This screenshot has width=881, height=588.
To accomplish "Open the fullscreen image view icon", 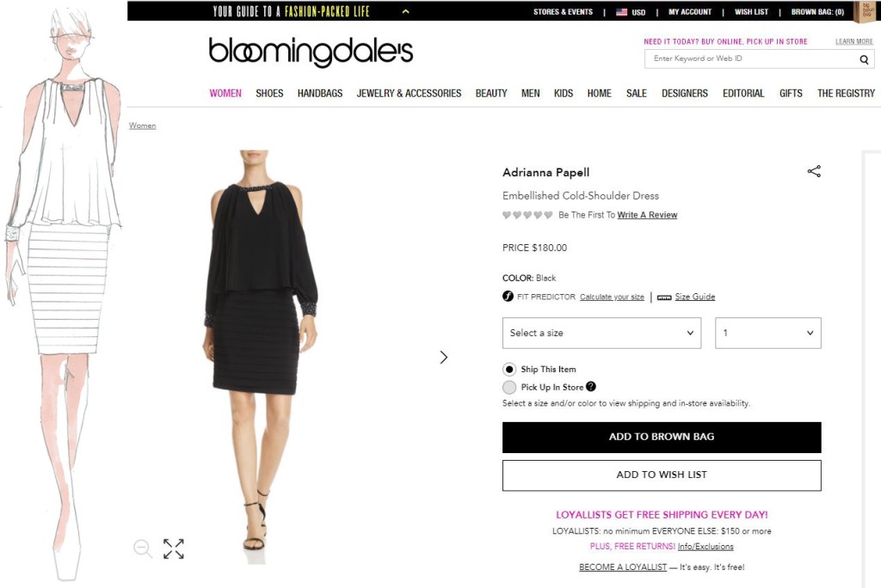I will click(174, 548).
